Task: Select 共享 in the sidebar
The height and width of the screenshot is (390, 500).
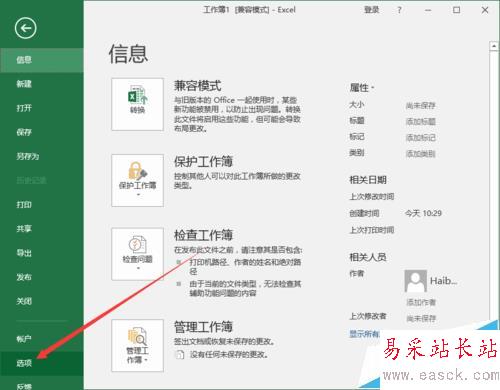Action: pyautogui.click(x=42, y=229)
